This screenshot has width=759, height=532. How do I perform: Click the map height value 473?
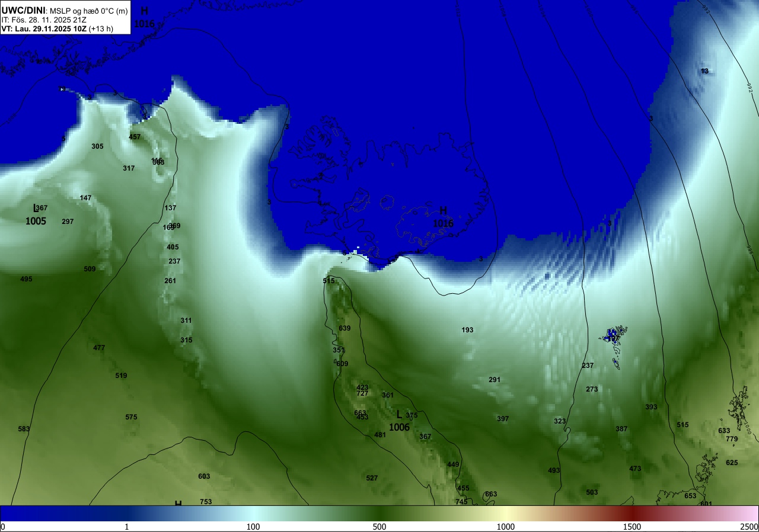(x=635, y=469)
